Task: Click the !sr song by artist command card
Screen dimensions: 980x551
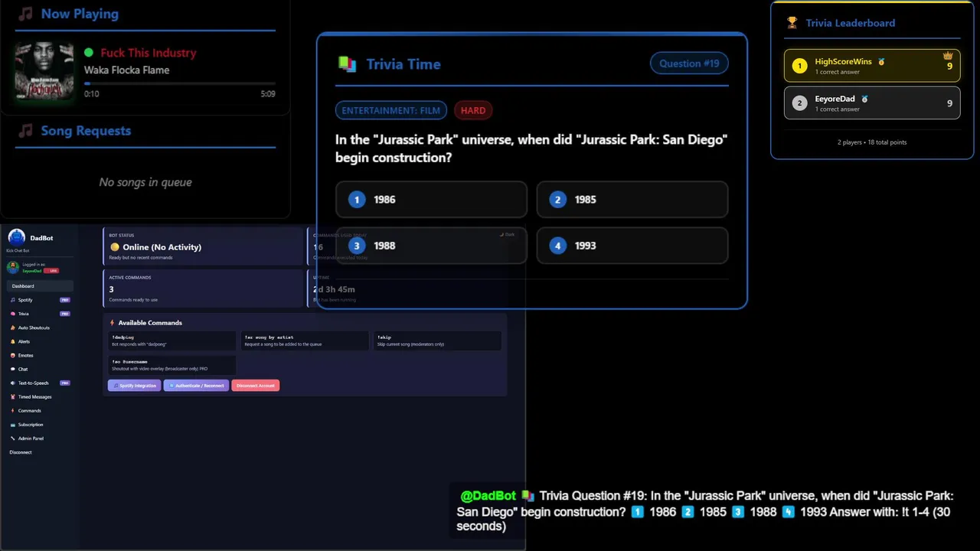Action: tap(305, 341)
